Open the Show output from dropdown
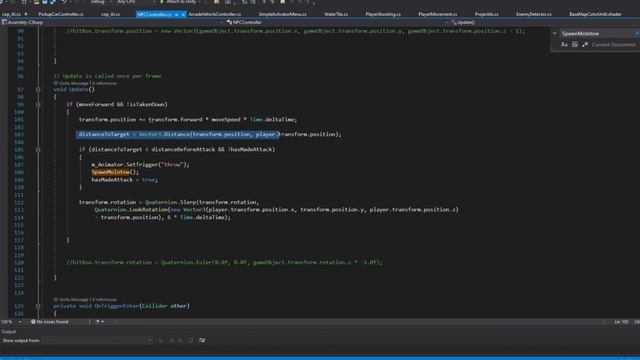The image size is (640, 360). [97, 340]
